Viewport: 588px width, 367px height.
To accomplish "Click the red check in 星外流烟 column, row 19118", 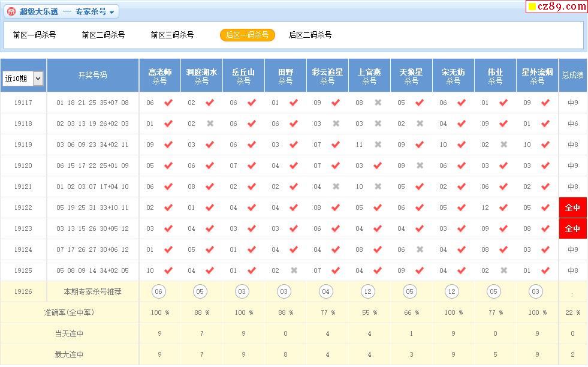I will (x=545, y=124).
